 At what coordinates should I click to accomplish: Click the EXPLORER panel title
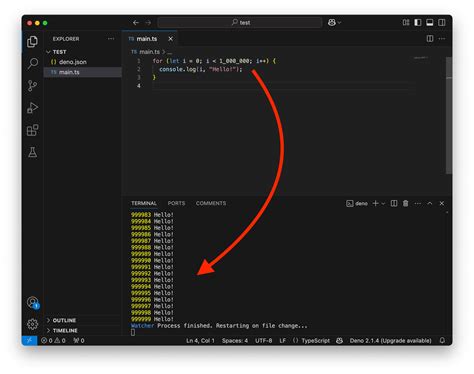point(66,39)
